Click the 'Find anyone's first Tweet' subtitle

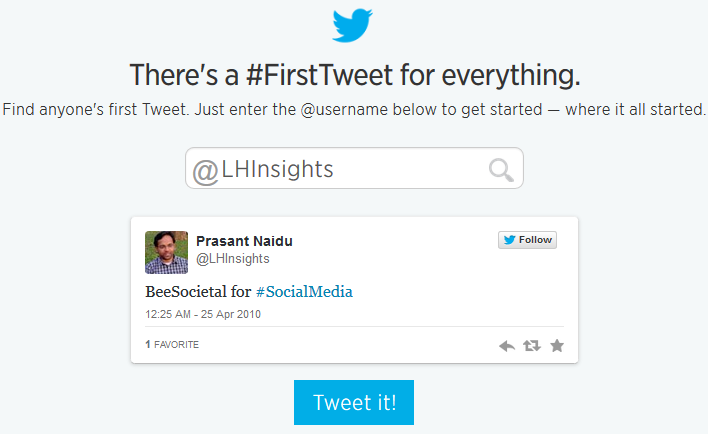pos(354,110)
